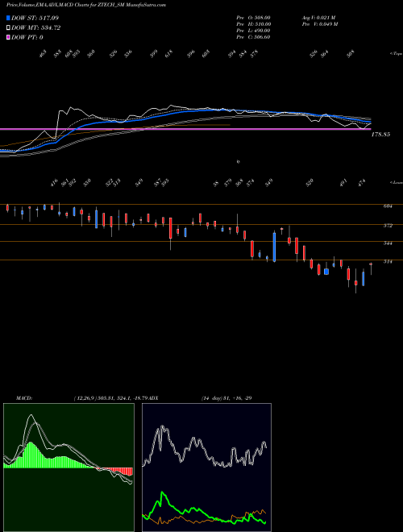Click the 'Pre H: 510.00' high value

coord(253,24)
